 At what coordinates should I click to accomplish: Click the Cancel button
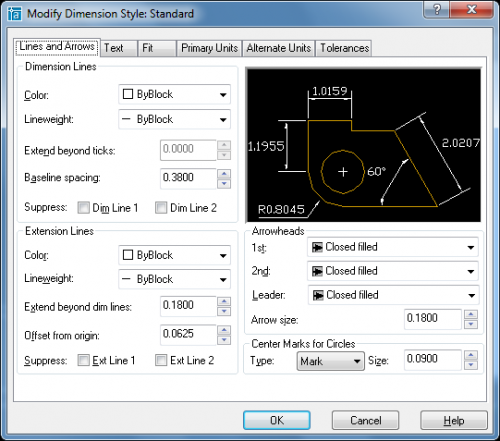coord(365,420)
